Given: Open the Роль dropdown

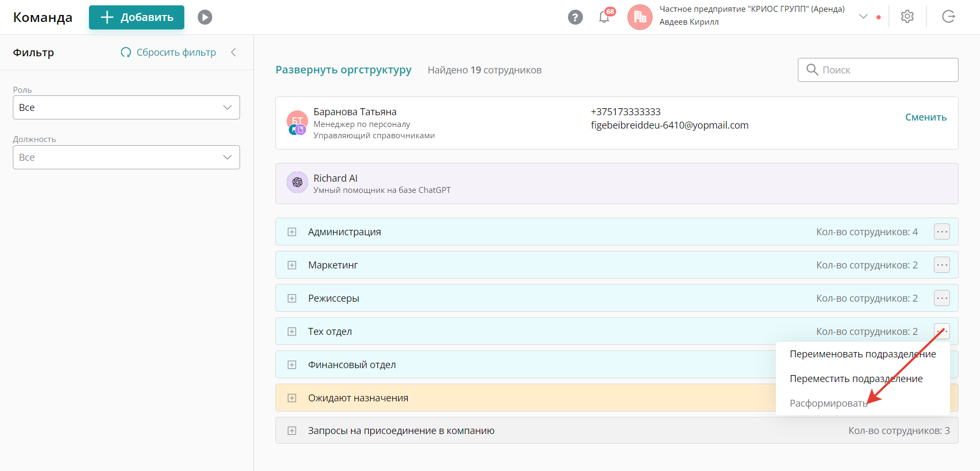Looking at the screenshot, I should tap(126, 108).
